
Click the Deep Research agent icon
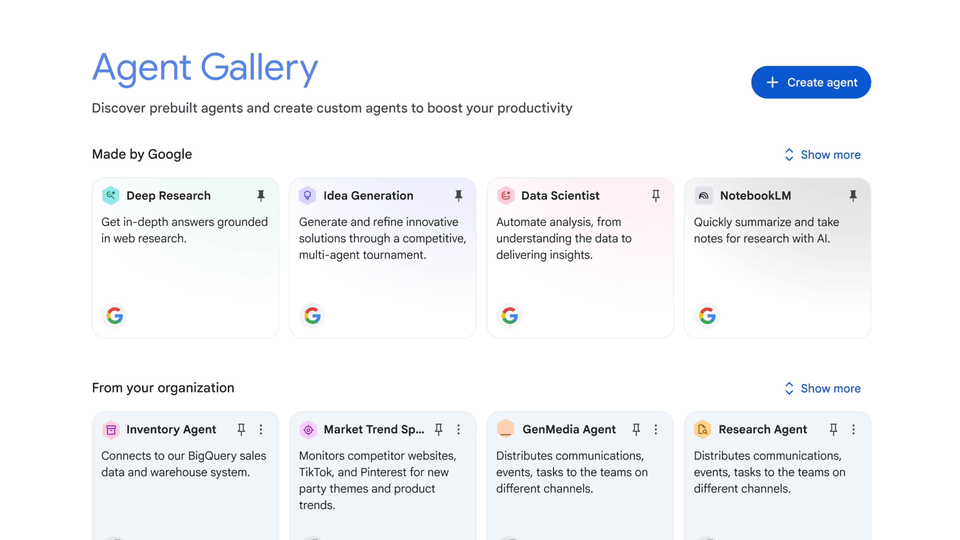tap(111, 195)
